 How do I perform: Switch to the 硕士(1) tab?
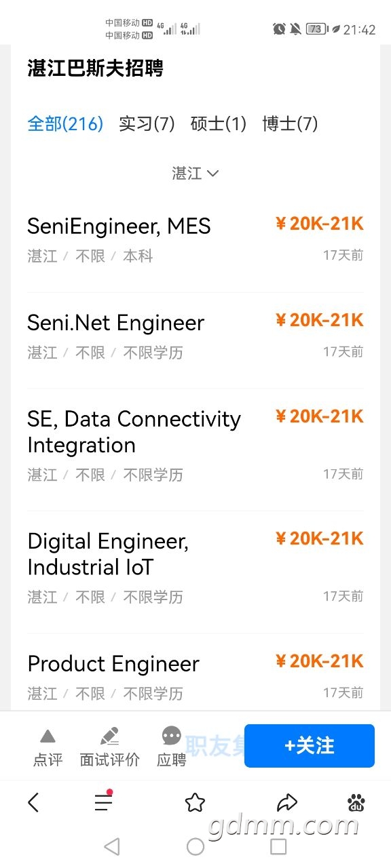219,123
